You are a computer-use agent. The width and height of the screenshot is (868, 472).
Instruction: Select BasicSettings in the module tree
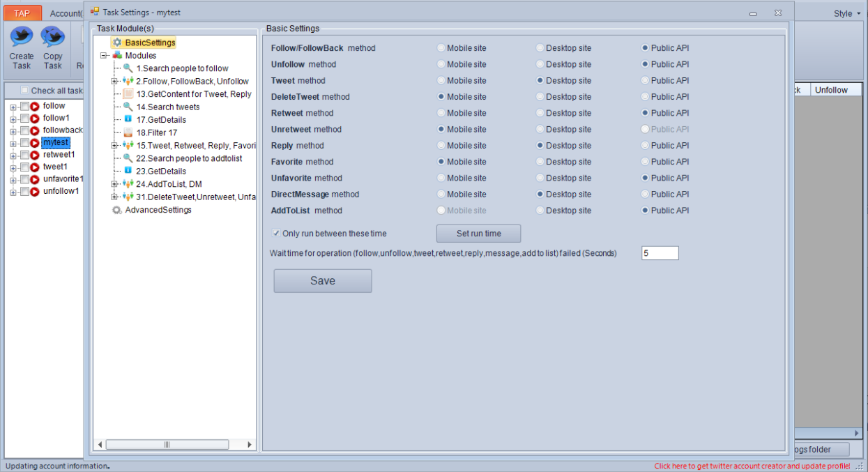coord(150,43)
